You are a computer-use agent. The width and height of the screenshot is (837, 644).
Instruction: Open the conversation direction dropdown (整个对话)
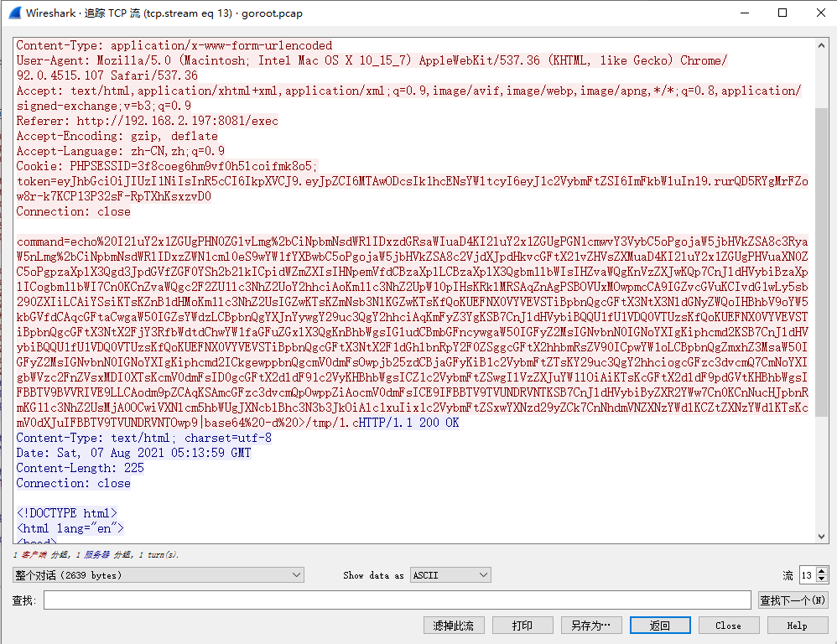coord(158,575)
